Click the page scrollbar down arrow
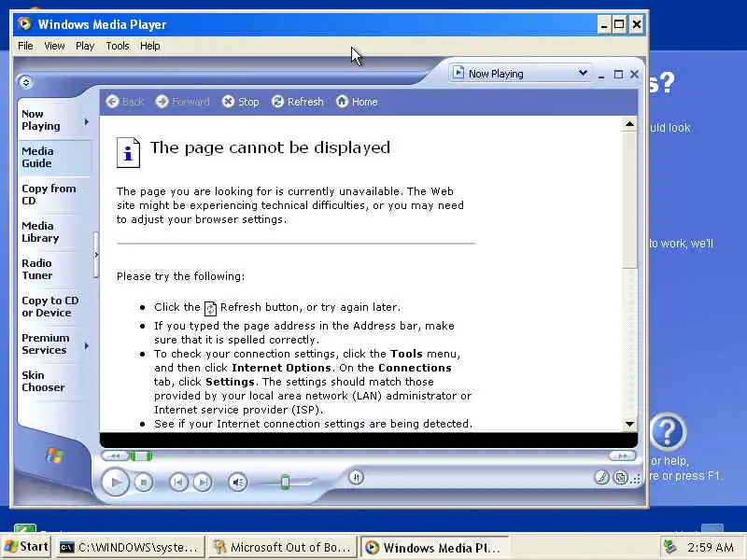Screen dimensions: 747x560 click(629, 424)
